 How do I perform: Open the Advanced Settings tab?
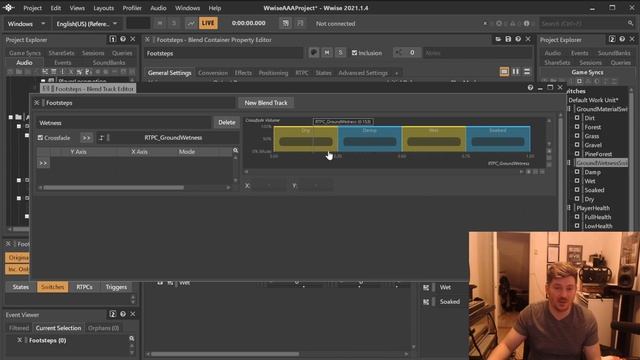363,73
